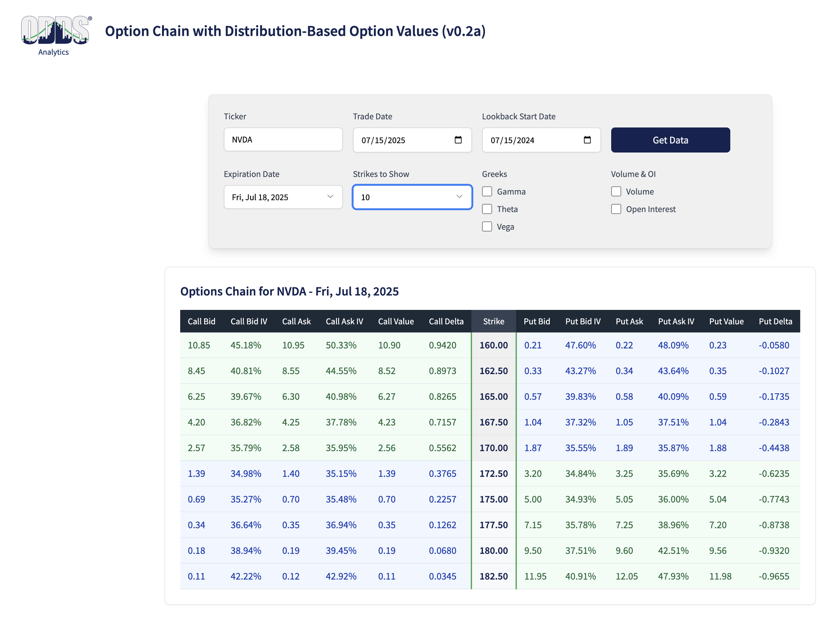
Task: Enable the Gamma checkbox
Action: (x=487, y=191)
